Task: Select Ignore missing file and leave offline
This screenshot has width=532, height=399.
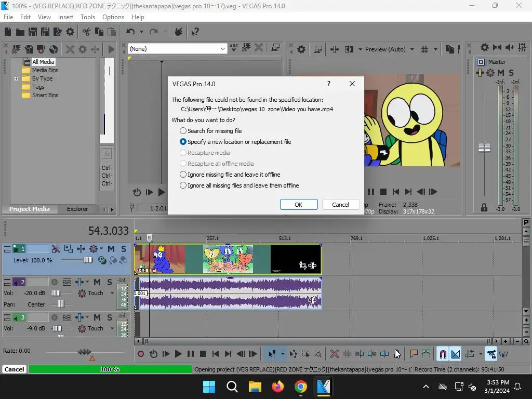Action: click(x=230, y=175)
